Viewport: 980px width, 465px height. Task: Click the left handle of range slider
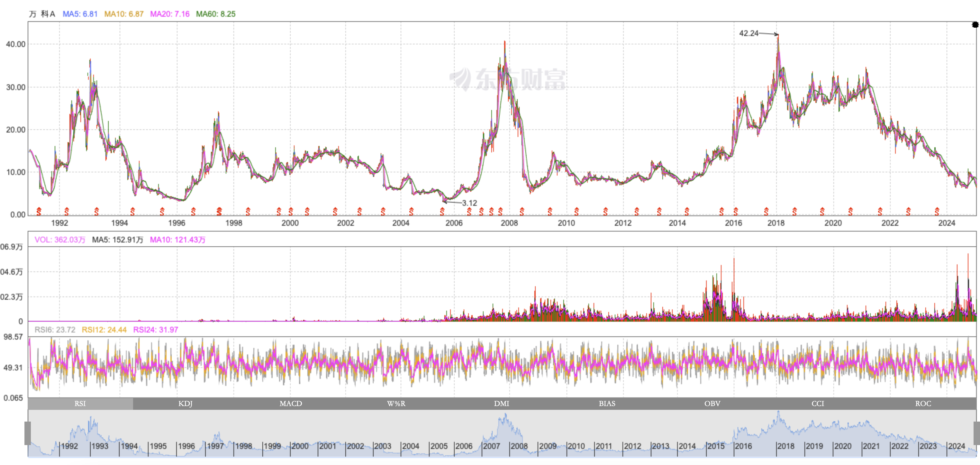pos(27,433)
